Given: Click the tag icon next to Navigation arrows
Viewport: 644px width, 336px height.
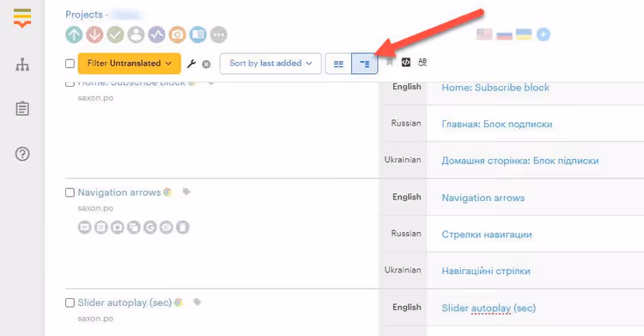Looking at the screenshot, I should pos(186,192).
